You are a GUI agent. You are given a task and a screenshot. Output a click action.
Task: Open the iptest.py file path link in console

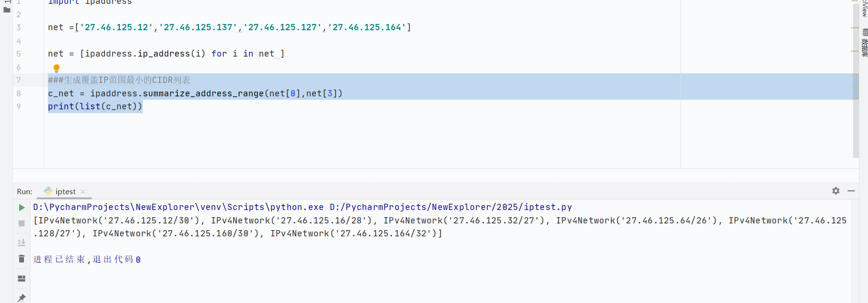451,207
